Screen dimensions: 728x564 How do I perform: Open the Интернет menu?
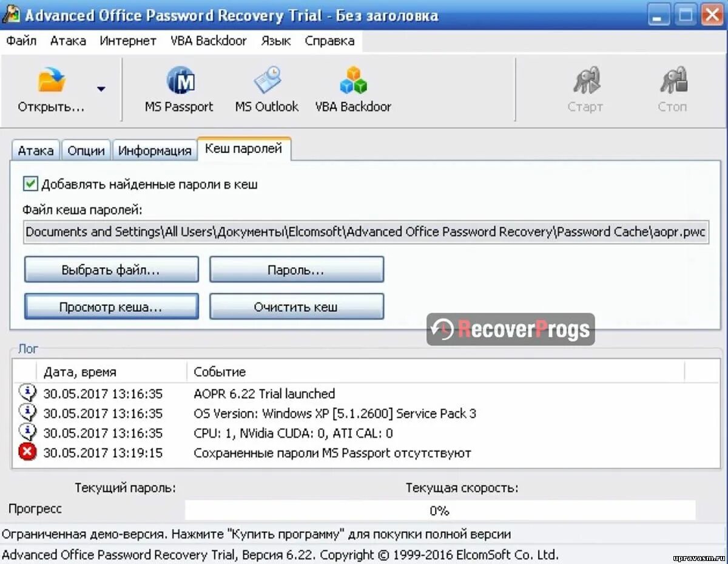coord(128,41)
